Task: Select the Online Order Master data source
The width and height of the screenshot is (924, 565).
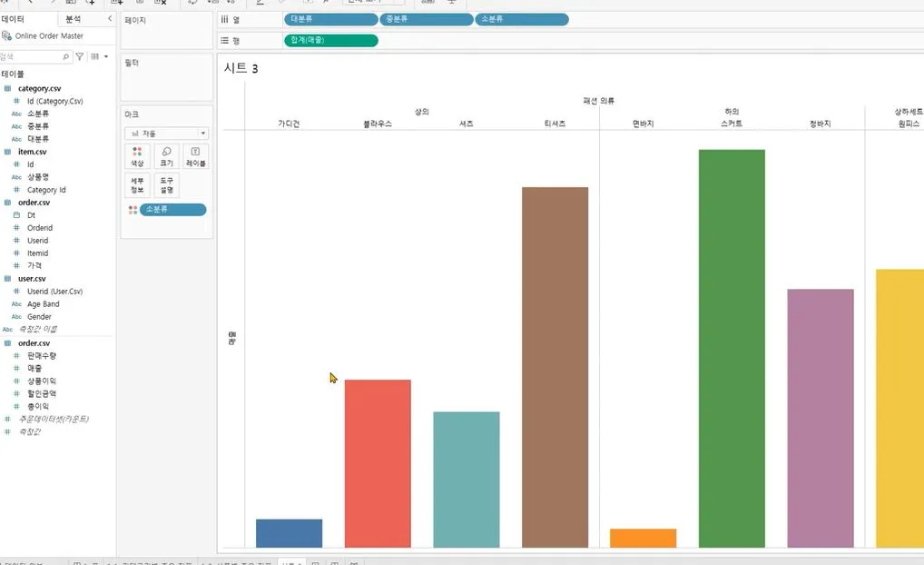Action: tap(49, 36)
